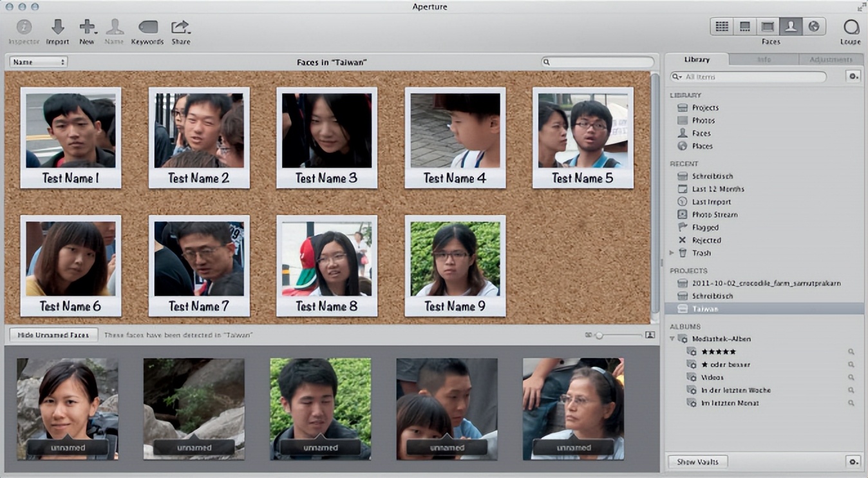868x478 pixels.
Task: Open the Schreibtisch project under Projects
Action: [x=712, y=296]
